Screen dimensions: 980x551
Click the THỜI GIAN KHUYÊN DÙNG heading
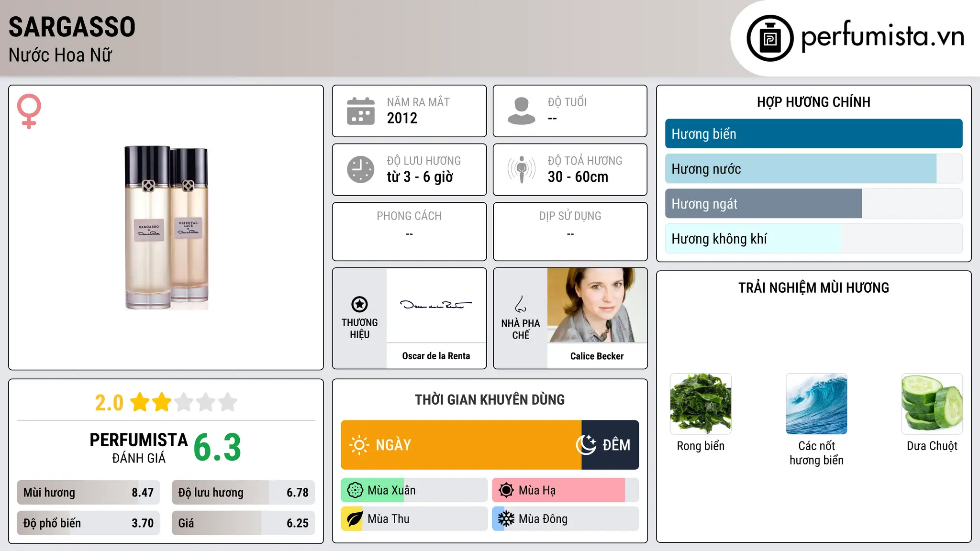tap(490, 399)
